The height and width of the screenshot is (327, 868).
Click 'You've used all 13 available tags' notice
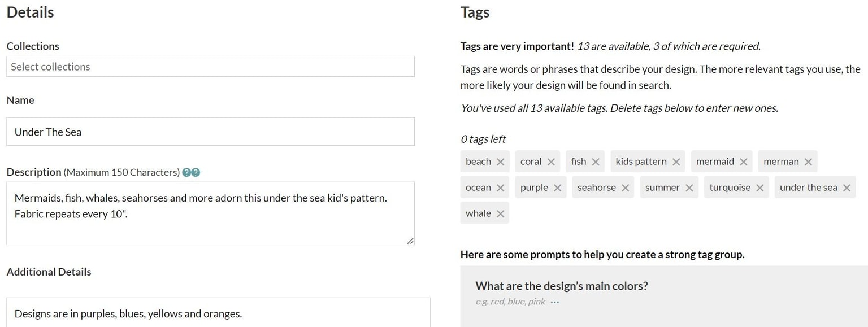619,108
